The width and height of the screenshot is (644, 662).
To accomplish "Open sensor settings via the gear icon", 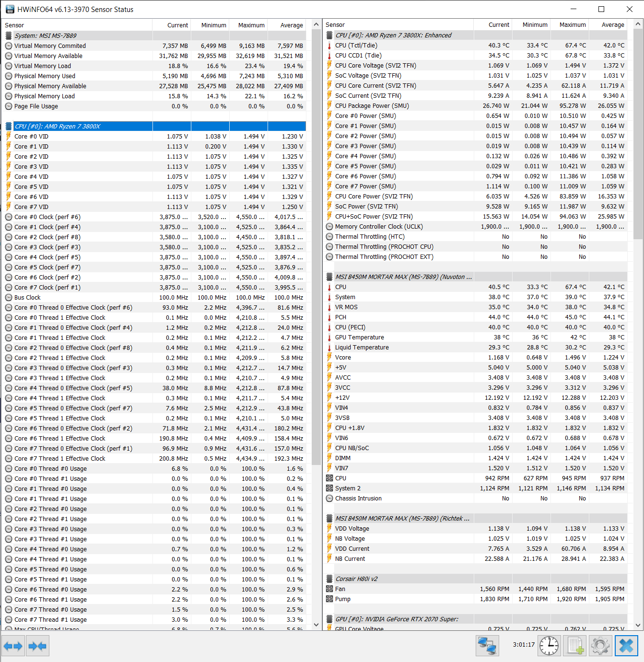I will tap(600, 646).
